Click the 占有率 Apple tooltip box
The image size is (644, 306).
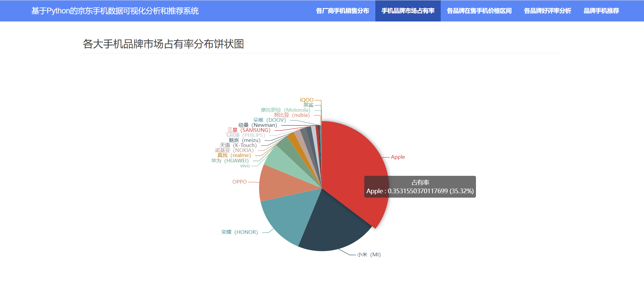(420, 187)
